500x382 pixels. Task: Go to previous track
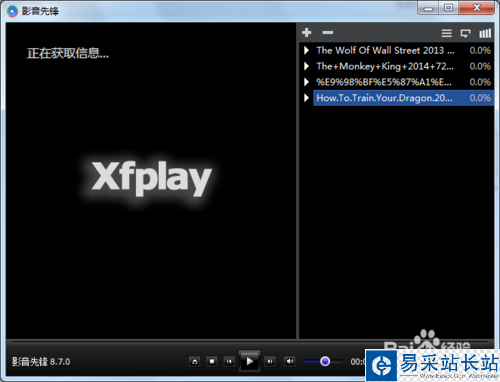(229, 361)
